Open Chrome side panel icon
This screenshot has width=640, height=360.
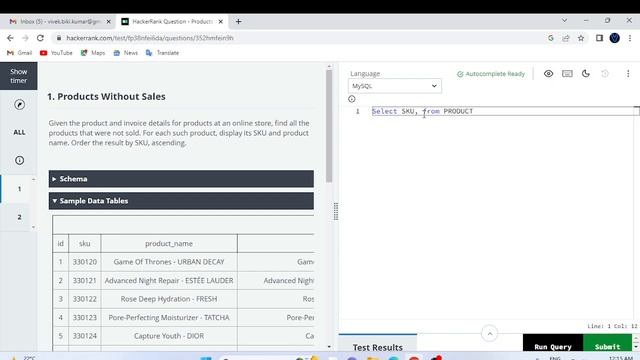[599, 38]
